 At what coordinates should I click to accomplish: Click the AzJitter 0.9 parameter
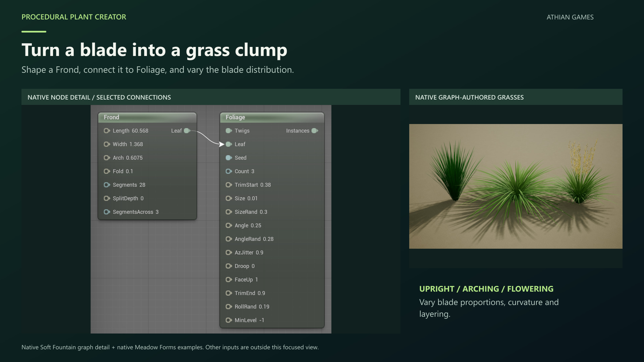(x=249, y=252)
